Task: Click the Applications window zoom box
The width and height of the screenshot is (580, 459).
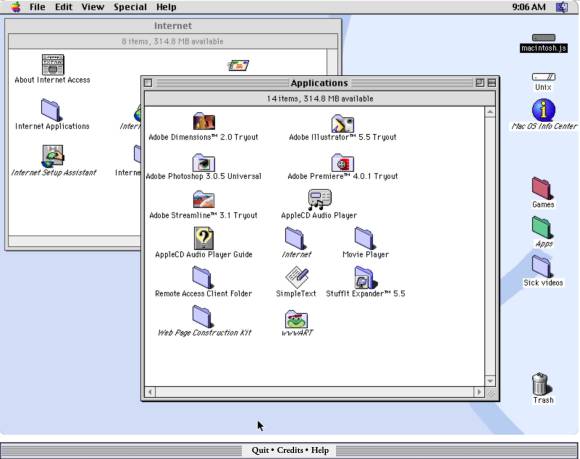Action: tap(480, 83)
